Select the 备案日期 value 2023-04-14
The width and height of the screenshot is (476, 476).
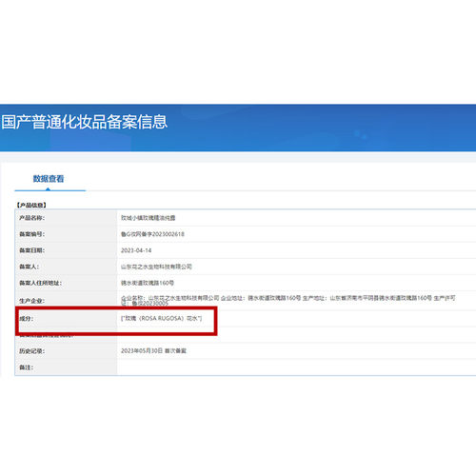(x=136, y=250)
